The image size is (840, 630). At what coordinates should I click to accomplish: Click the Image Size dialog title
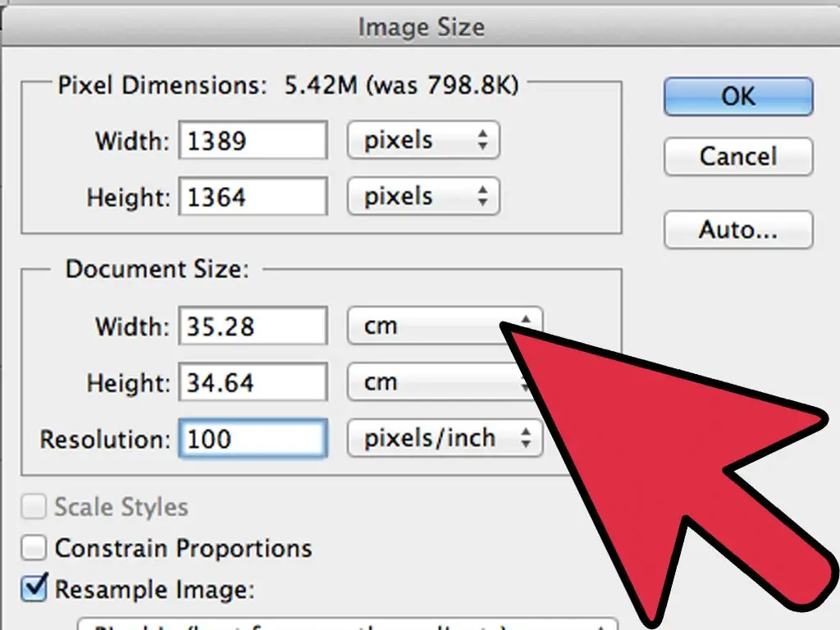[x=421, y=27]
